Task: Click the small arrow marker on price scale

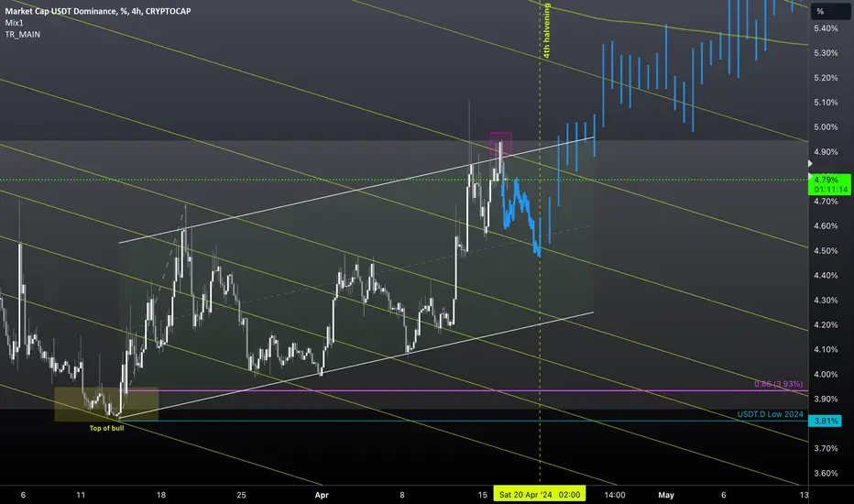Action: (x=810, y=163)
